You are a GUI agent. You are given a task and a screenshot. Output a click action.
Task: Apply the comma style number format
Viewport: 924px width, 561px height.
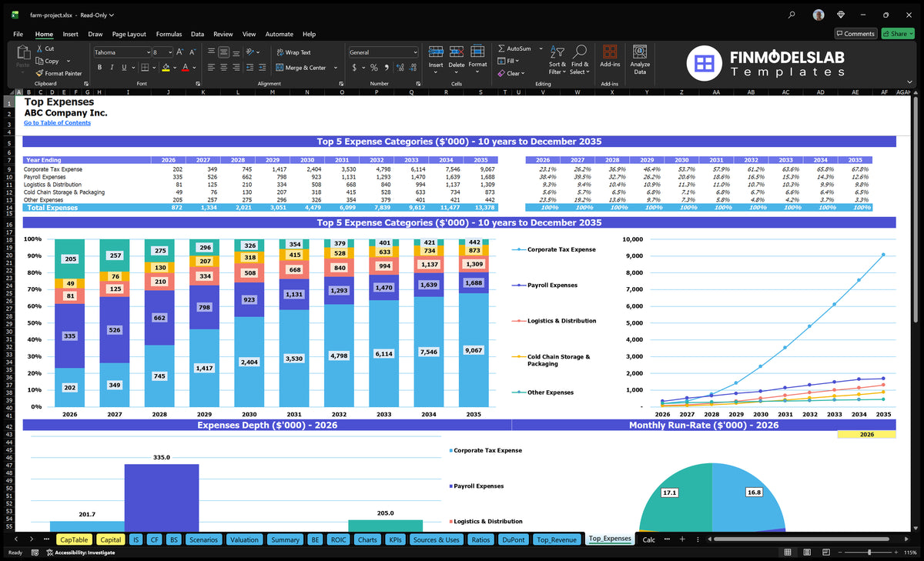click(x=385, y=68)
